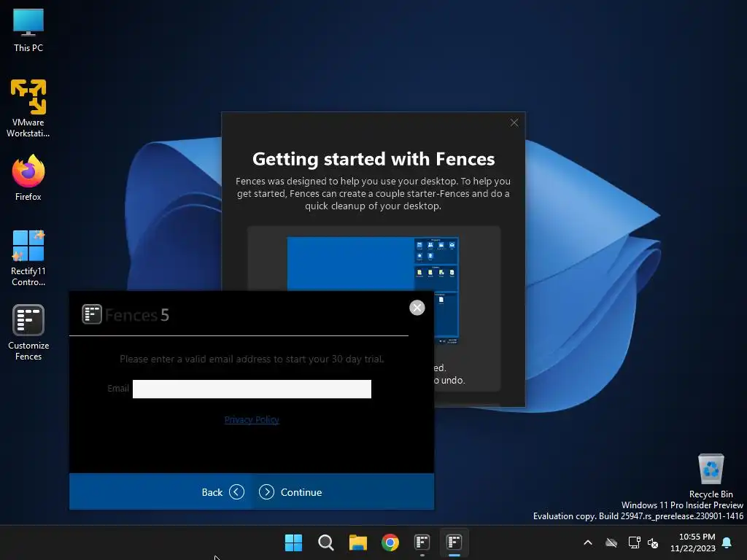Click the OneDrive cloud tray icon
This screenshot has width=747, height=560.
tap(611, 542)
